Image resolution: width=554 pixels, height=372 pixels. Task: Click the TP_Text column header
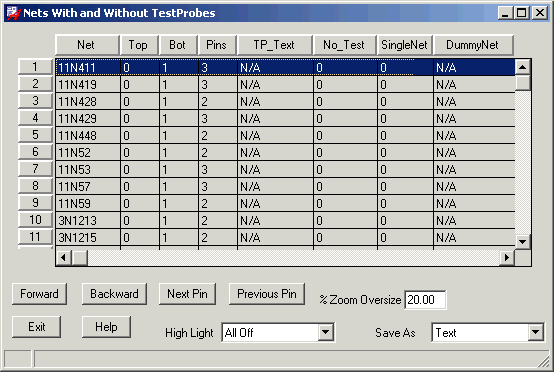275,45
